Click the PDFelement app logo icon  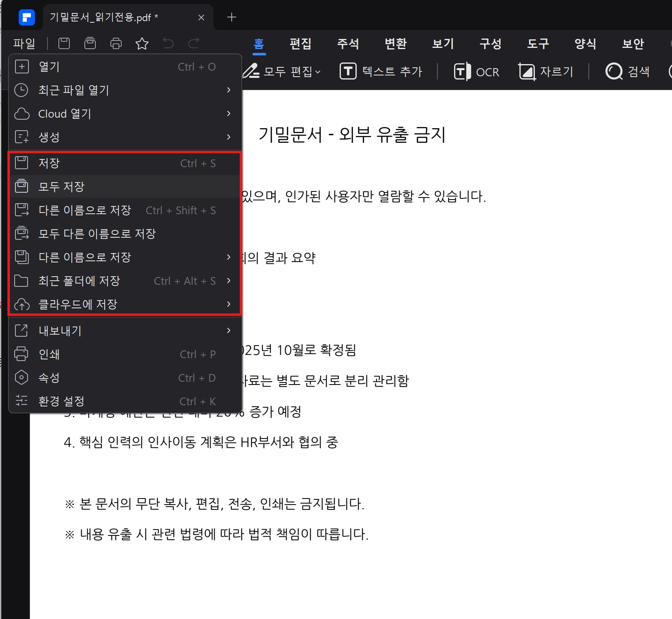click(27, 17)
